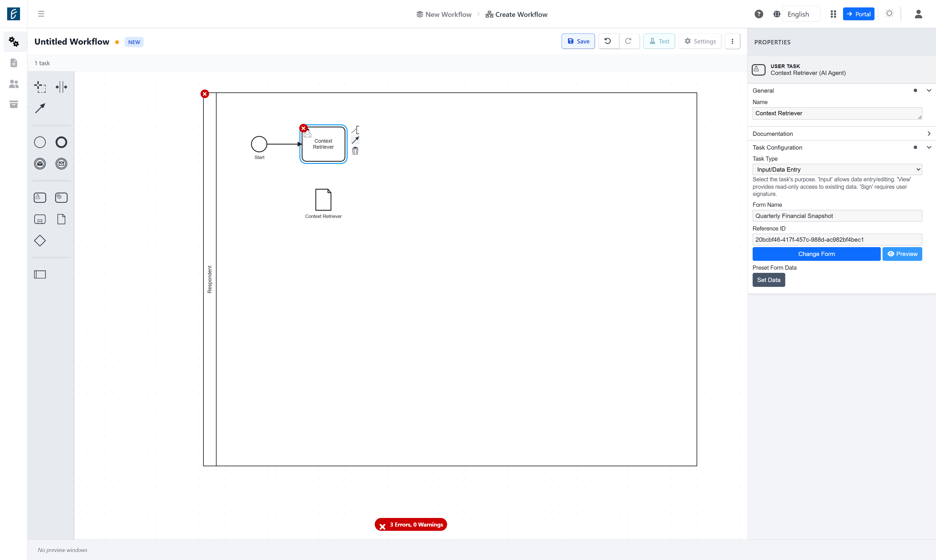The image size is (936, 560).
Task: Open workflows gears icon in sidebar
Action: [13, 41]
